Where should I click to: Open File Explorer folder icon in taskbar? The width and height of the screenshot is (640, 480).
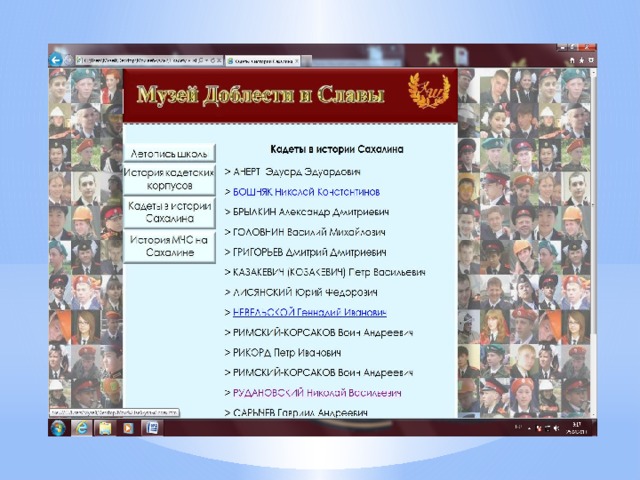(105, 428)
